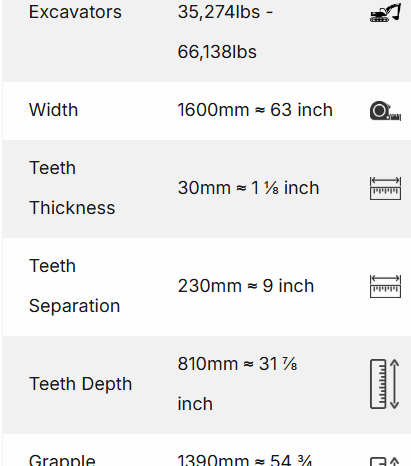Image resolution: width=411 pixels, height=466 pixels.
Task: Click the 30mm ≈ 1 ⅛ inch value
Action: pos(248,188)
